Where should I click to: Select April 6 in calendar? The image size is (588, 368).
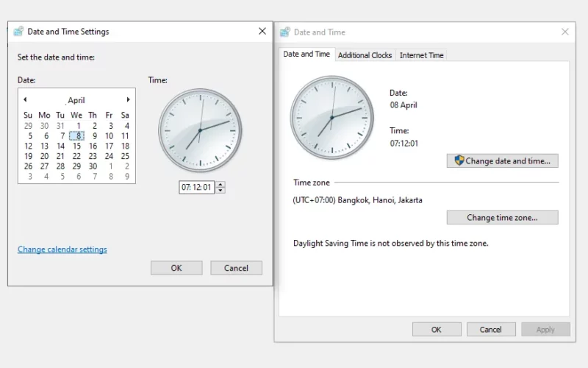[x=46, y=136]
